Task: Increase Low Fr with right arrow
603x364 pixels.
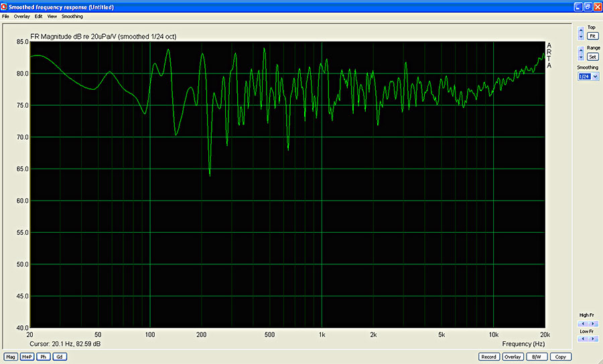Action: [x=594, y=339]
